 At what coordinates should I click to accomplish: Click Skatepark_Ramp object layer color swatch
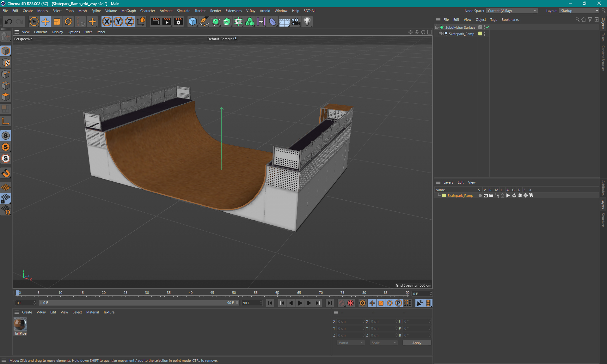pos(480,33)
